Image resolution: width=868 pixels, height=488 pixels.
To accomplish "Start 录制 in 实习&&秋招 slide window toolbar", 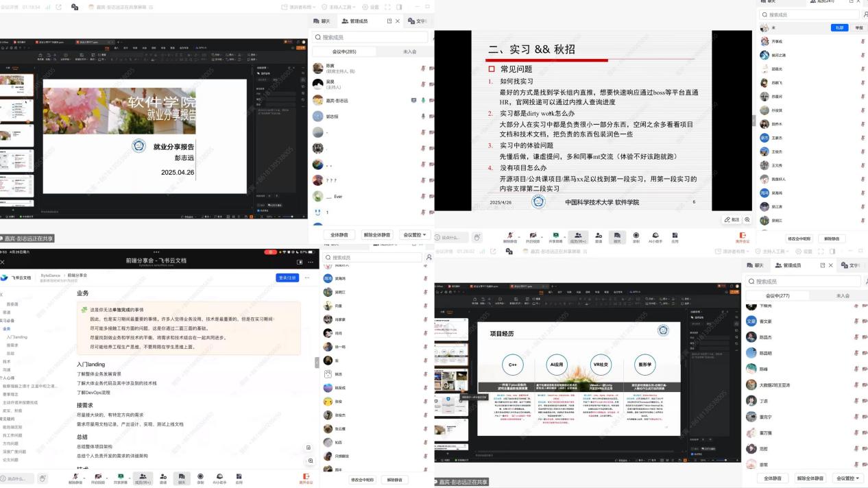I will coord(636,237).
